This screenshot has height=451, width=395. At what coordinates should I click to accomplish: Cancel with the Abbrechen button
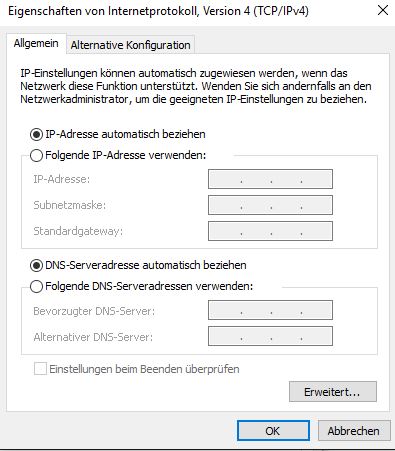tap(354, 431)
